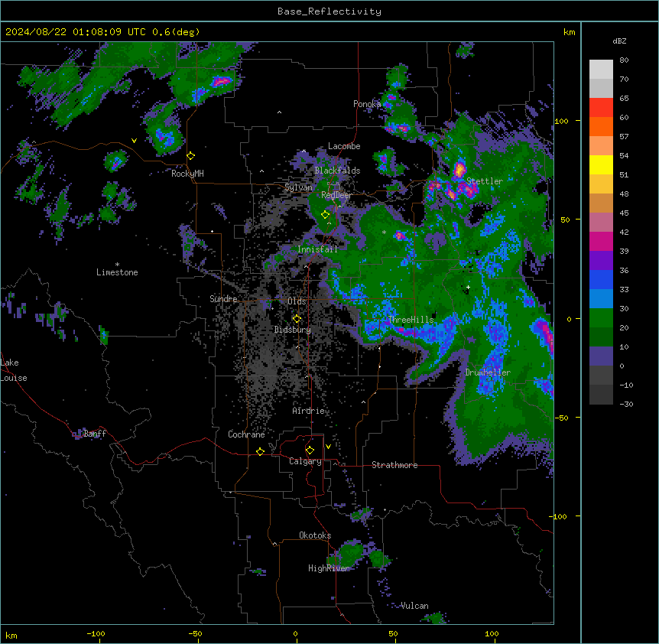Viewport: 659px width, 644px height.
Task: Click the RedDeer city label
Action: (x=336, y=195)
